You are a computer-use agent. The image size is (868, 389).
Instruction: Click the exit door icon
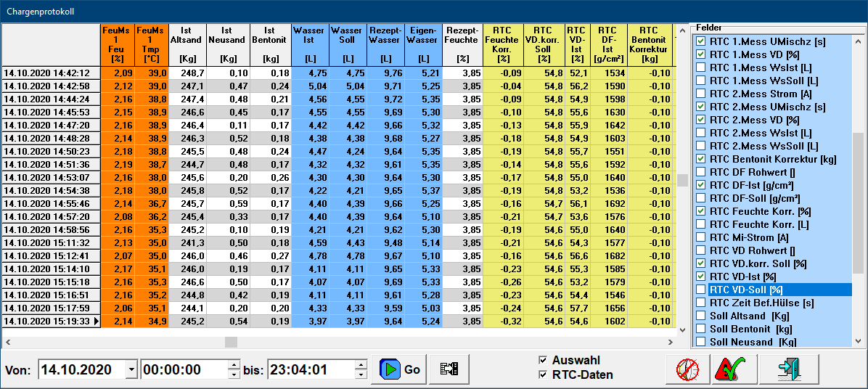coord(790,369)
